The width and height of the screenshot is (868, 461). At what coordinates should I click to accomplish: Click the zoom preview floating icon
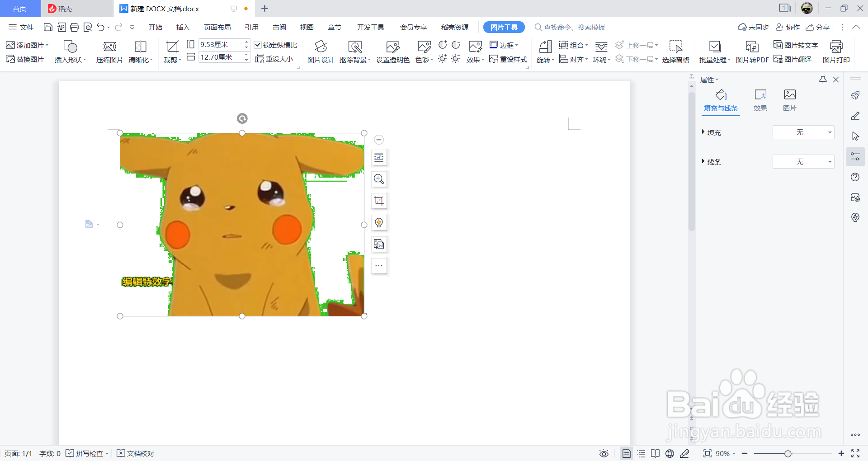tap(379, 179)
